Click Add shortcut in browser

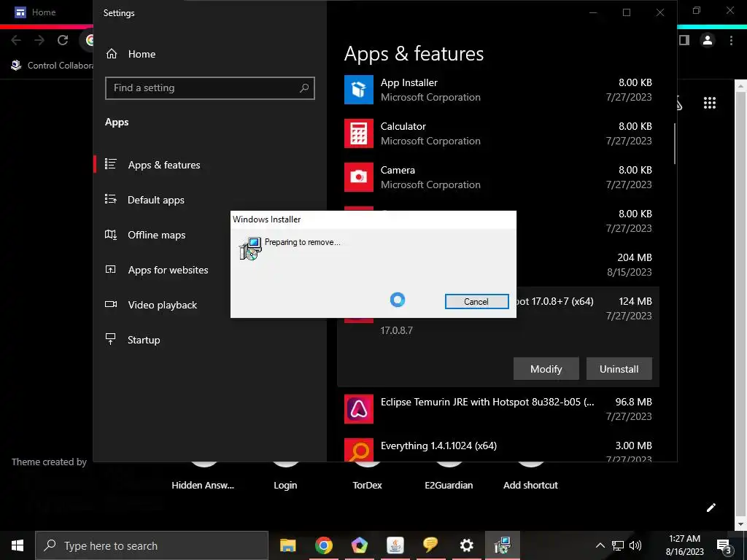[x=531, y=485]
